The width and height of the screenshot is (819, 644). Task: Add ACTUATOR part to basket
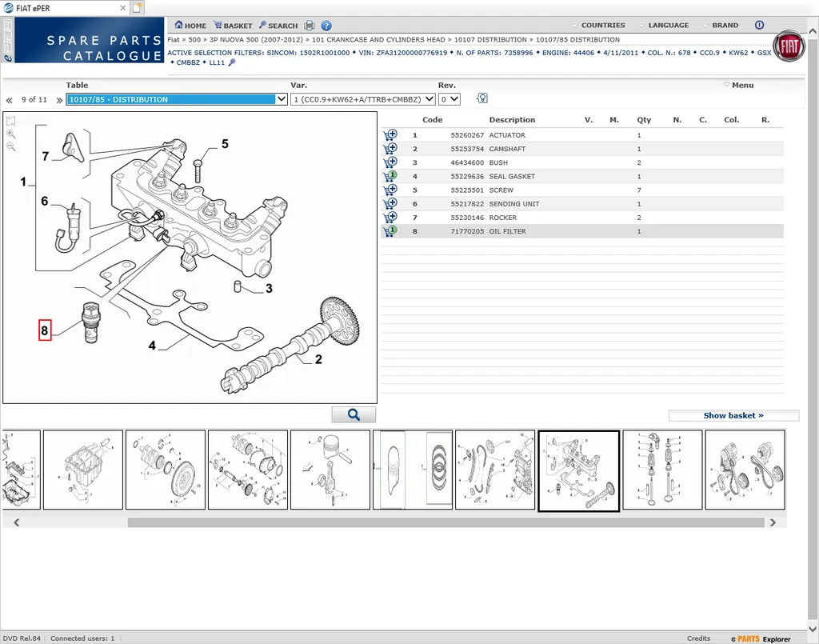pos(390,135)
